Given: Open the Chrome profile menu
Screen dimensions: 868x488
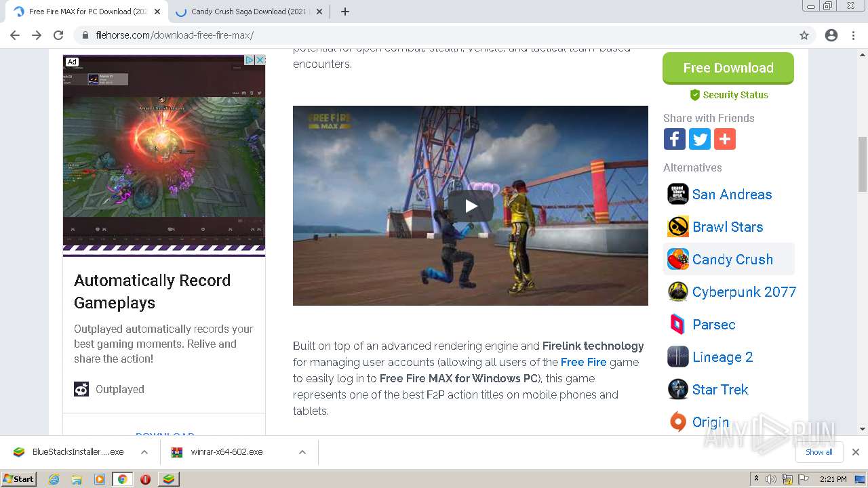Looking at the screenshot, I should click(x=831, y=35).
